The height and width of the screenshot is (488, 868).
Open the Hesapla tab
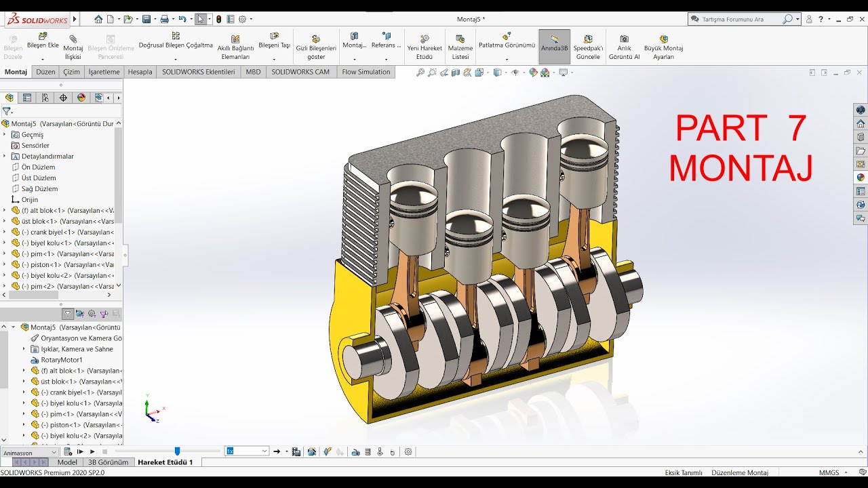(140, 72)
